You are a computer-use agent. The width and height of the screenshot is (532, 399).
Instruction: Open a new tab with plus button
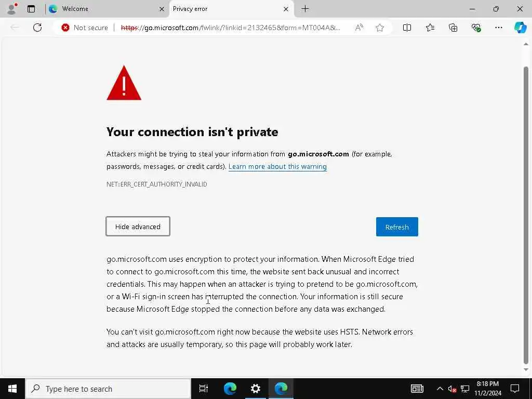pyautogui.click(x=305, y=9)
